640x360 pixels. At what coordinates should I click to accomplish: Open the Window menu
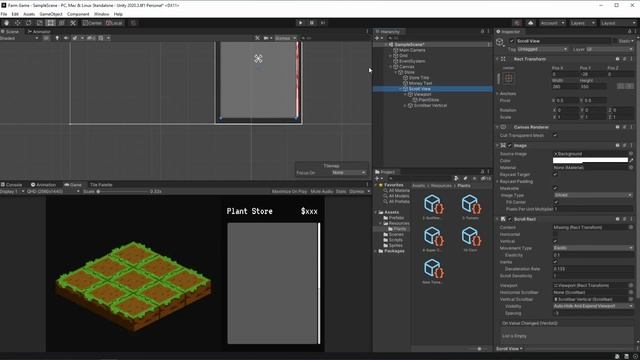coord(102,14)
